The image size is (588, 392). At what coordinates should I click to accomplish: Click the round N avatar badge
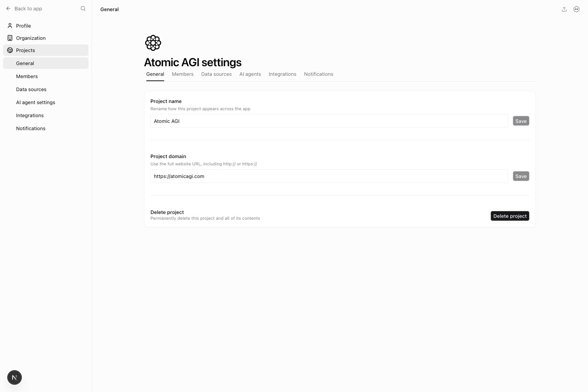point(15,377)
